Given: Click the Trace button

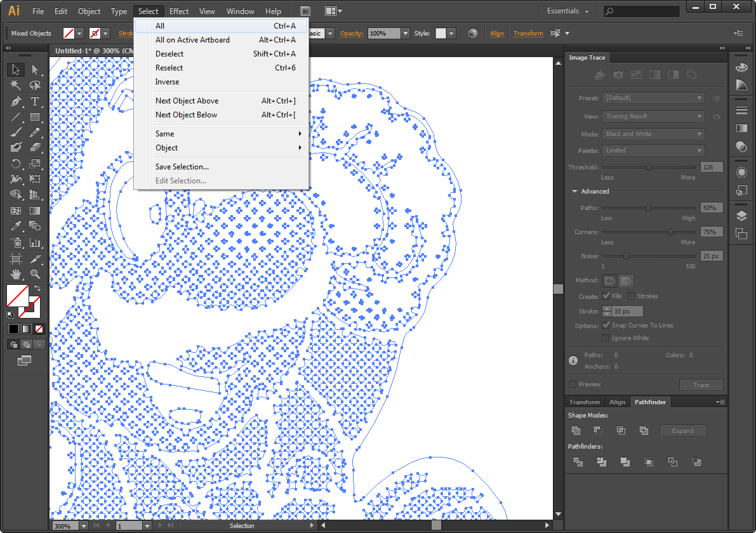Looking at the screenshot, I should coord(701,385).
